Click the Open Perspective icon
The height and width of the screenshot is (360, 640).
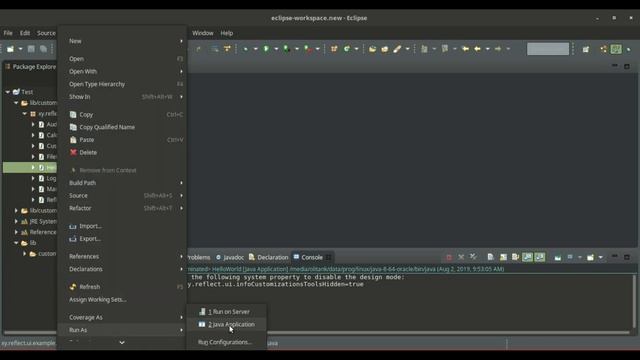point(586,49)
